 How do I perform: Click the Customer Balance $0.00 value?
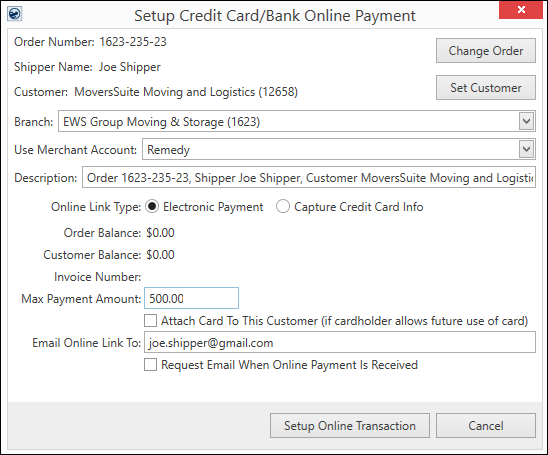point(160,255)
